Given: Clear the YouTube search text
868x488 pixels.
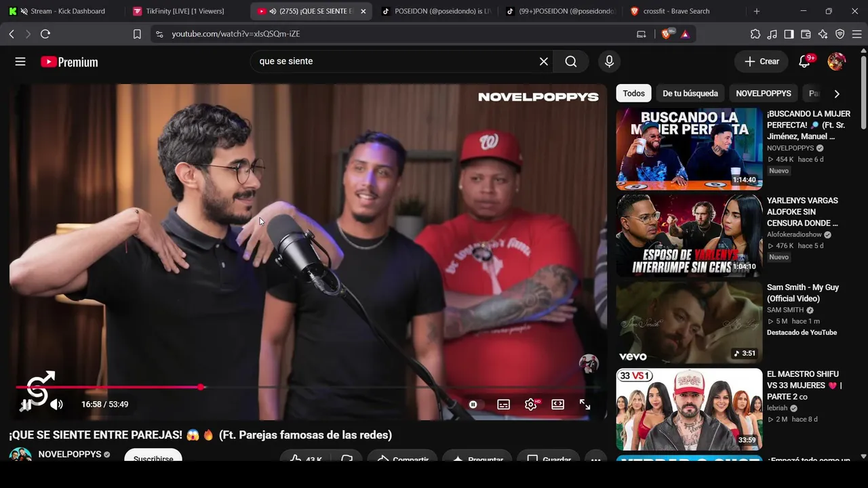Looking at the screenshot, I should [x=544, y=62].
